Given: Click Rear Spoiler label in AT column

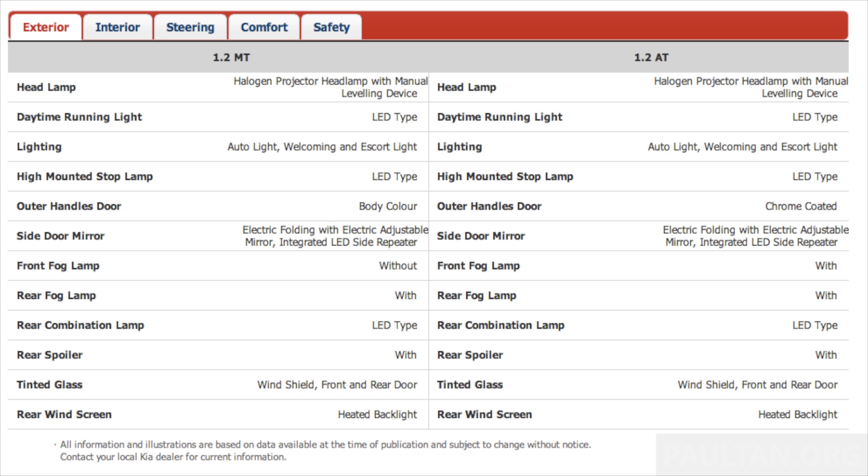Looking at the screenshot, I should [470, 355].
